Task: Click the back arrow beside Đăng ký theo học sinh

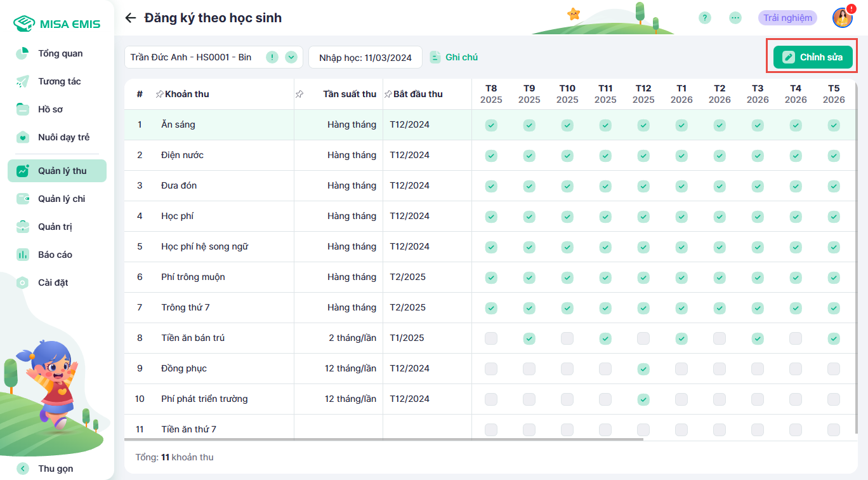Action: tap(131, 18)
